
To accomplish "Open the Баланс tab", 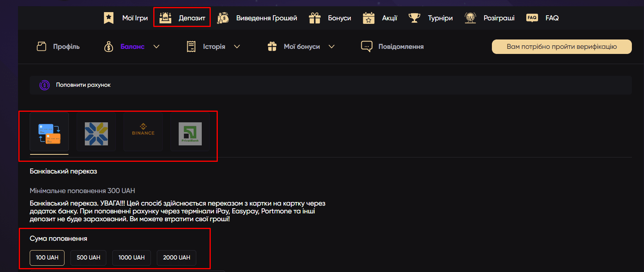I will tap(133, 47).
